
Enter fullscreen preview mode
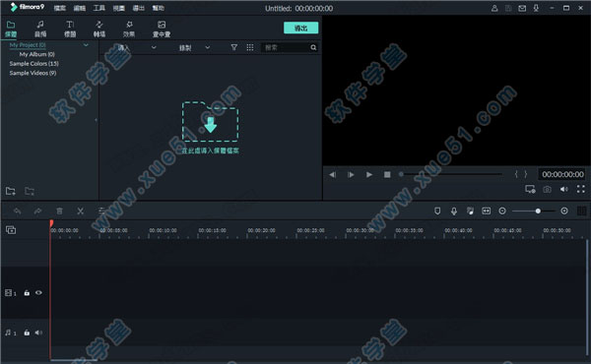(581, 189)
